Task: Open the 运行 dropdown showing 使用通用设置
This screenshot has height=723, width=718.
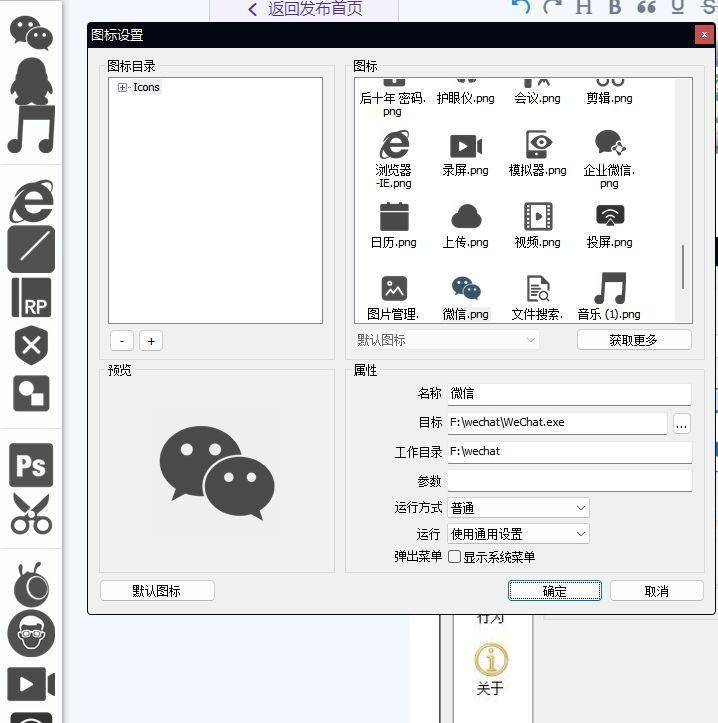Action: 518,534
